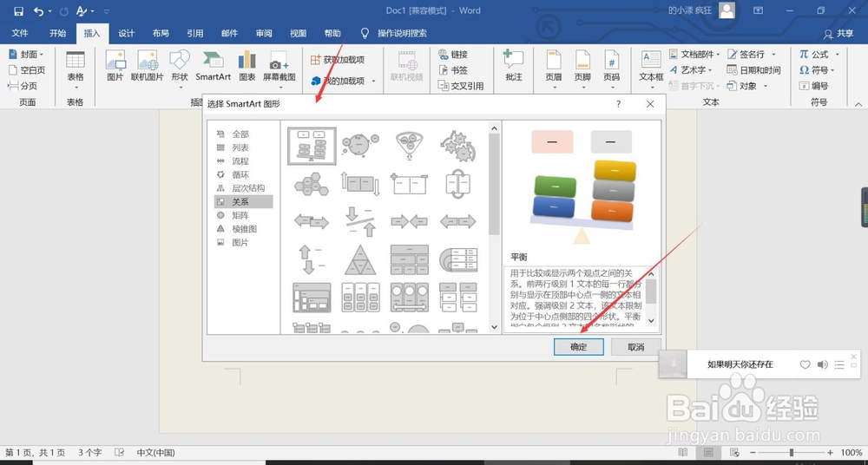Click the 链接 link icon
Viewport: 868px width, 465px height.
point(444,55)
